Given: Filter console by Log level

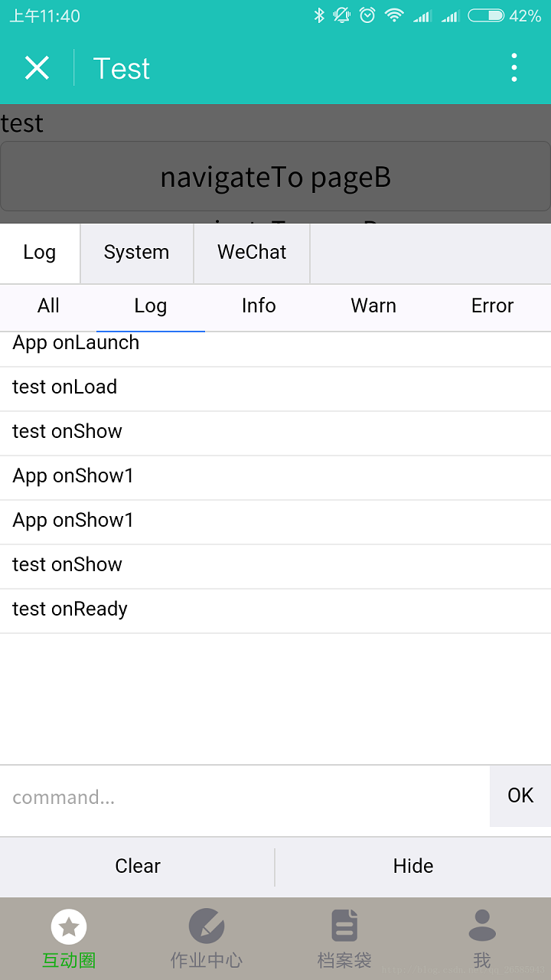Looking at the screenshot, I should tap(151, 306).
